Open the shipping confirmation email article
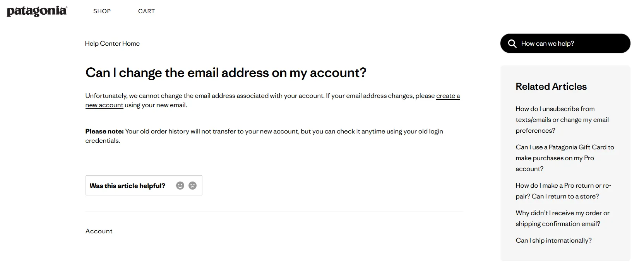This screenshot has height=279, width=644. coord(562,218)
